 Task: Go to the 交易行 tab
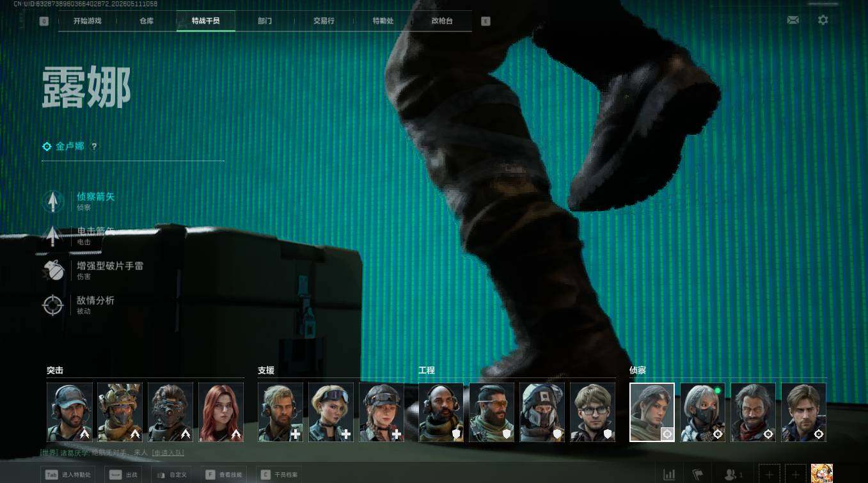click(x=324, y=21)
